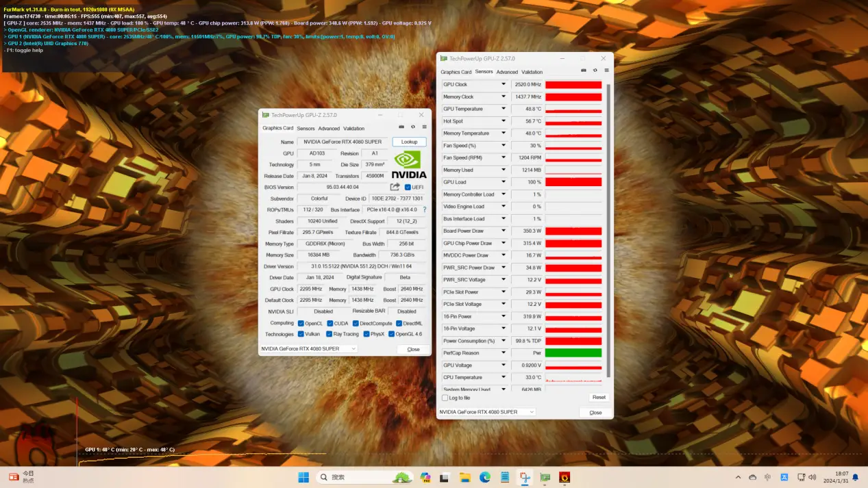Expand the Board Power Draw sensor dropdown
The height and width of the screenshot is (488, 868).
coord(504,231)
